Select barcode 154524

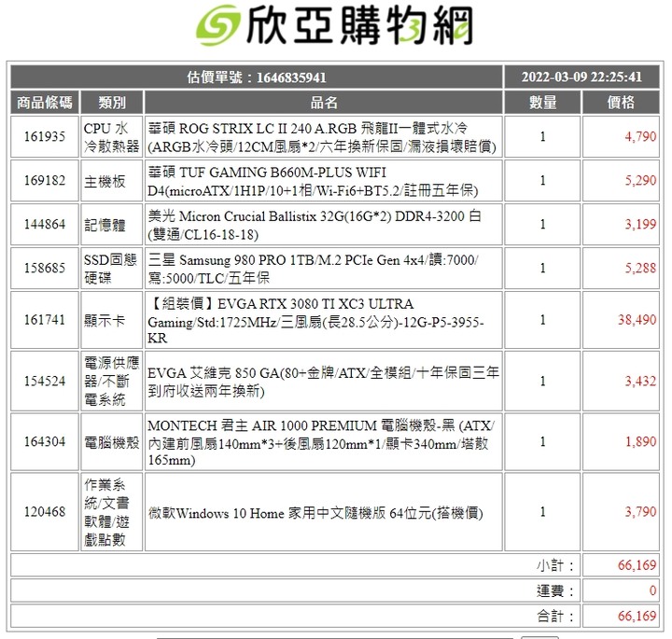tap(45, 381)
